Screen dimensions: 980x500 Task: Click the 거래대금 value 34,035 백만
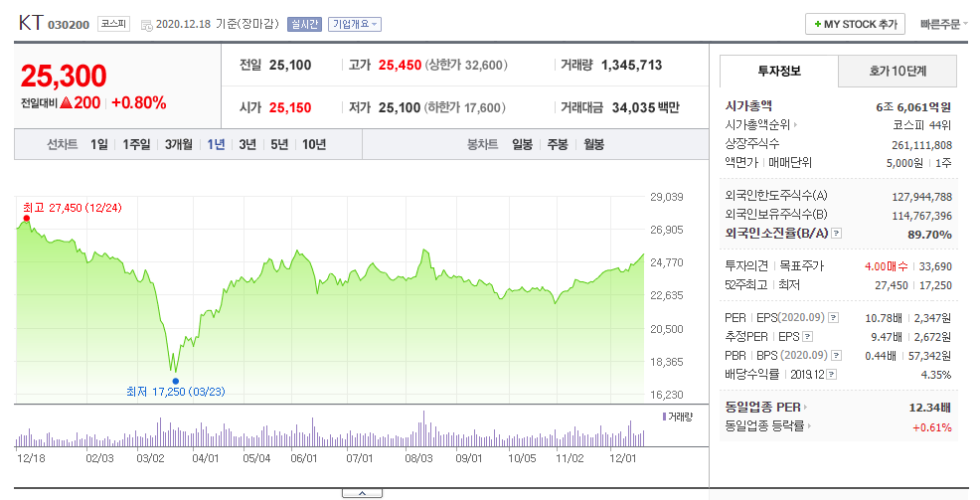point(646,107)
